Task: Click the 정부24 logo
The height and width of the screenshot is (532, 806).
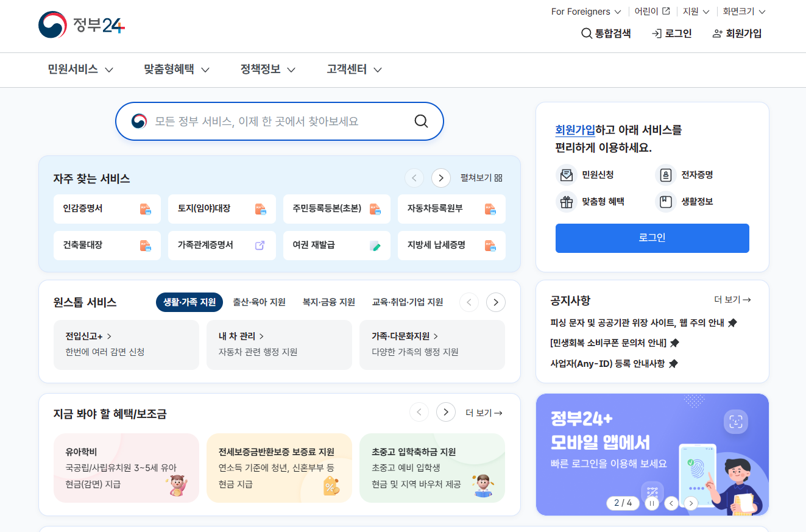Action: (80, 26)
